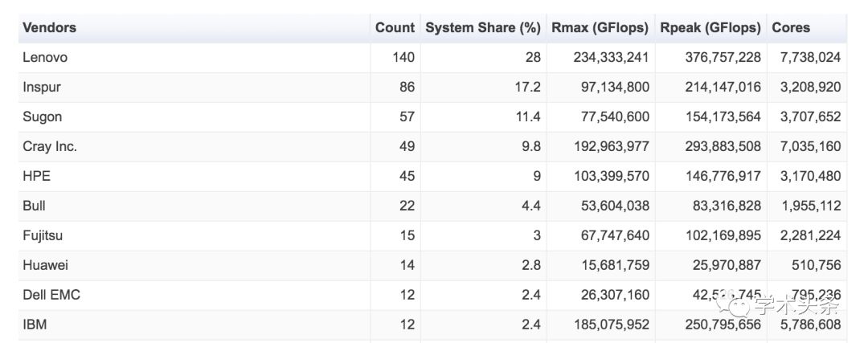The image size is (868, 343).
Task: Click Cray's cores value 7,035,160
Action: [810, 147]
